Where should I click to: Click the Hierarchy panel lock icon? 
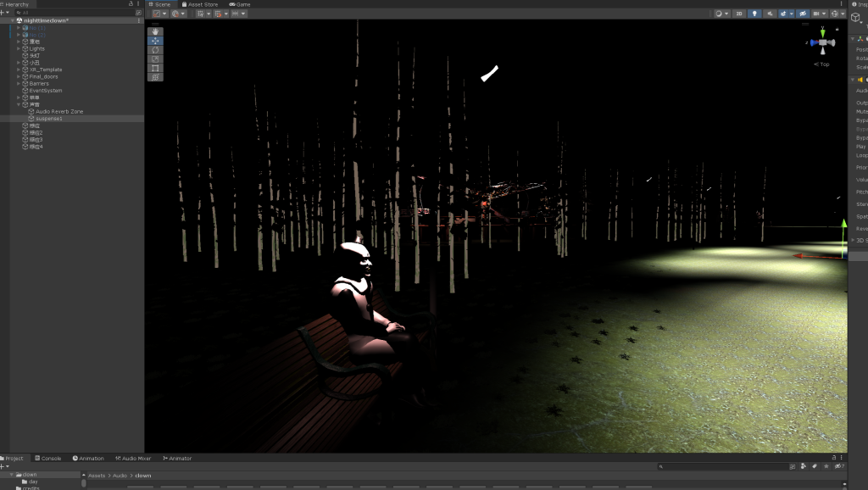point(131,4)
